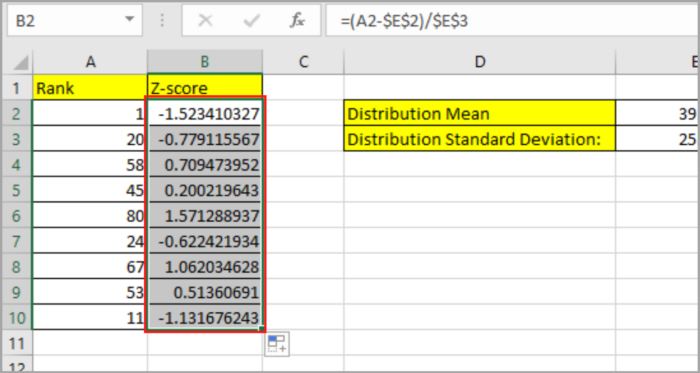The image size is (700, 373).
Task: Select row 3 header
Action: pyautogui.click(x=17, y=139)
